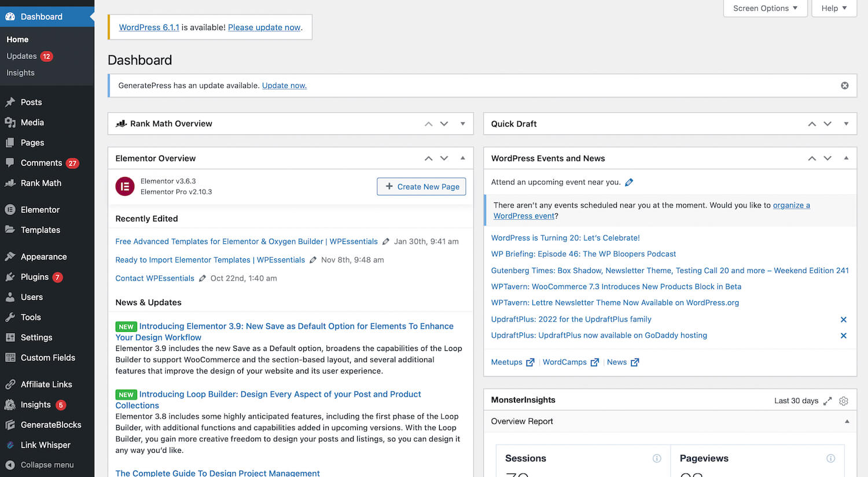868x477 pixels.
Task: Click the Please update now link
Action: click(x=264, y=27)
